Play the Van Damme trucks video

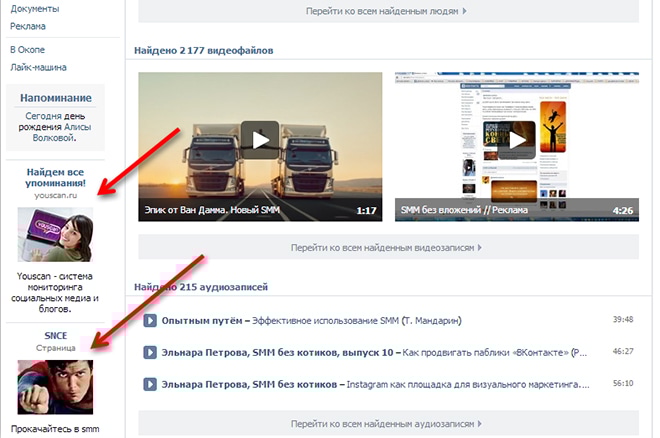pos(260,139)
